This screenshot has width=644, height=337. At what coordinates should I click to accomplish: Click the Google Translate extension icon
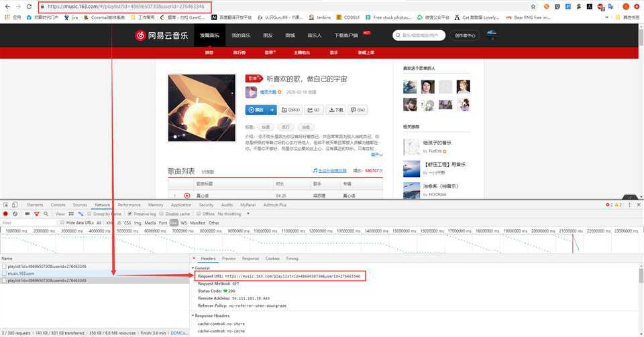point(610,7)
